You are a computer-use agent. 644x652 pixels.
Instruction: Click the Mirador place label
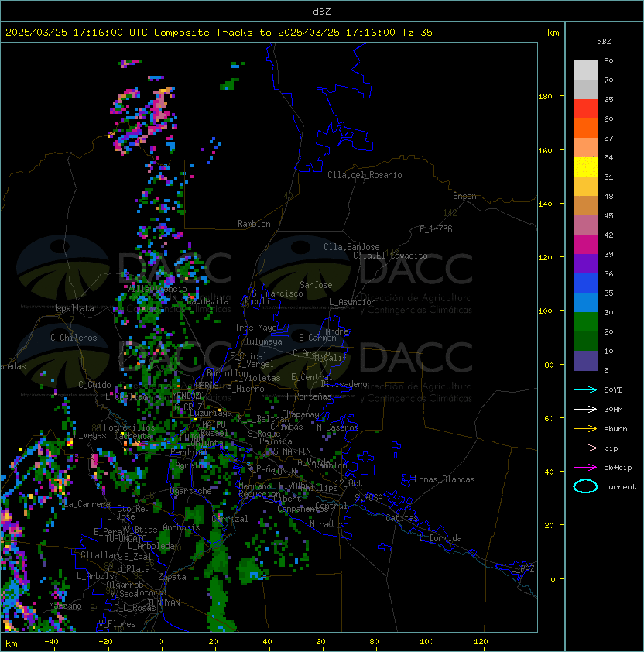click(x=327, y=524)
